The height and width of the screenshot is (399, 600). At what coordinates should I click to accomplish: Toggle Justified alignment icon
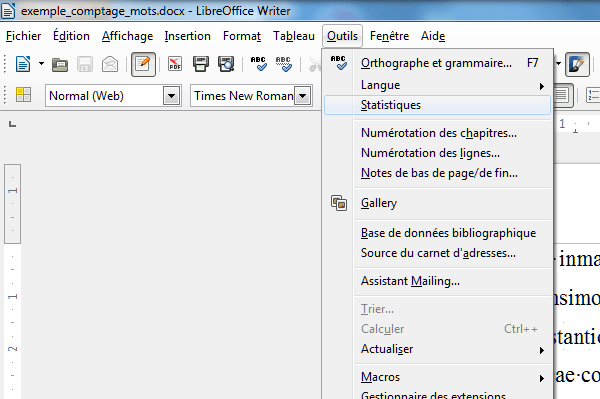[x=563, y=95]
